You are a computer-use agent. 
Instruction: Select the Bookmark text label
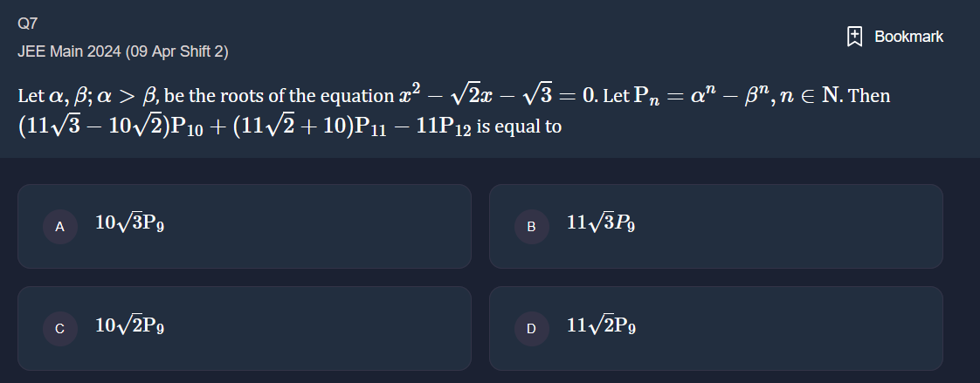[908, 37]
